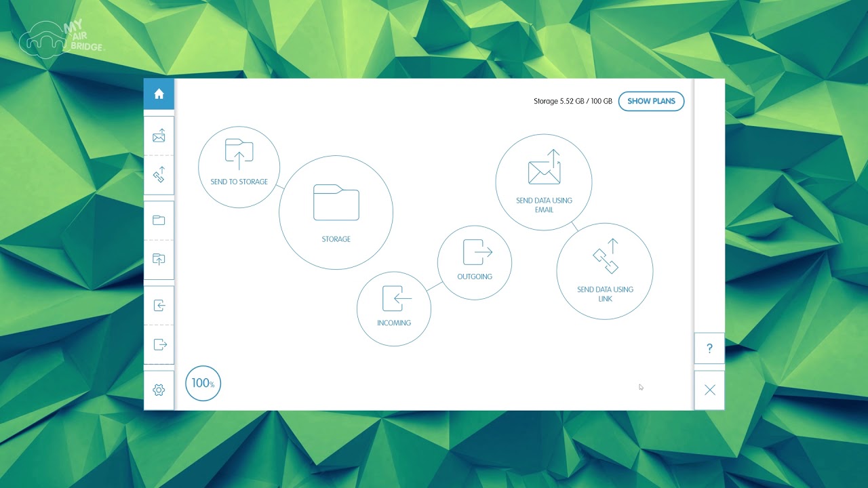Viewport: 868px width, 488px height.
Task: Open the large Storage circle
Action: coord(336,212)
